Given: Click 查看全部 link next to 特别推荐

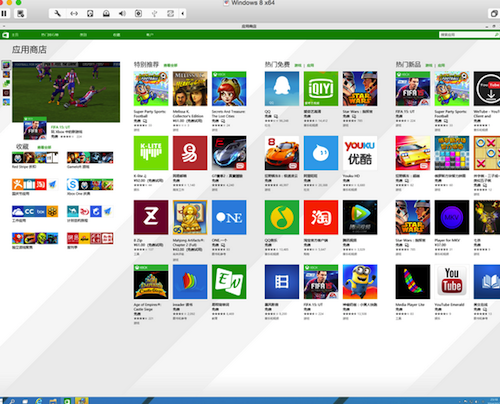Looking at the screenshot, I should click(170, 65).
